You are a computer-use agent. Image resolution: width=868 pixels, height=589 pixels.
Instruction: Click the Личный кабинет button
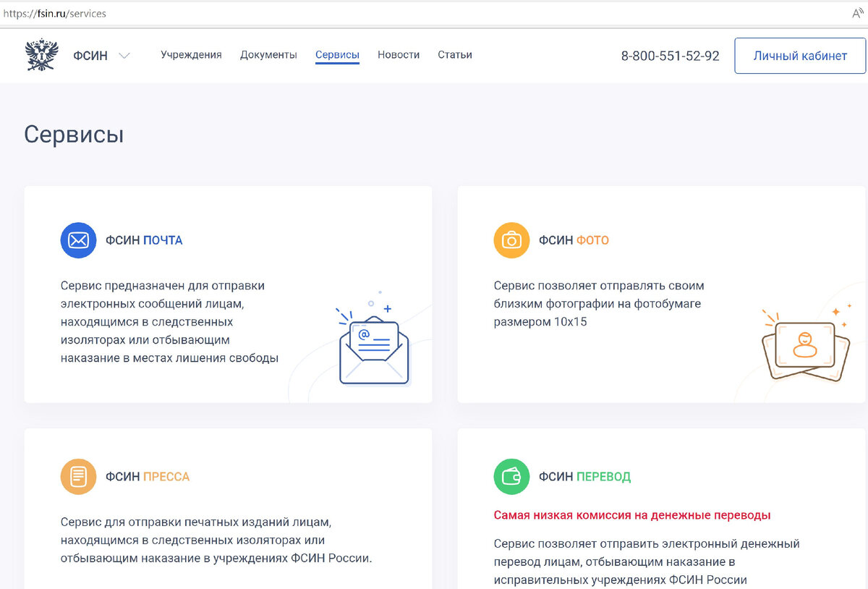pos(800,56)
